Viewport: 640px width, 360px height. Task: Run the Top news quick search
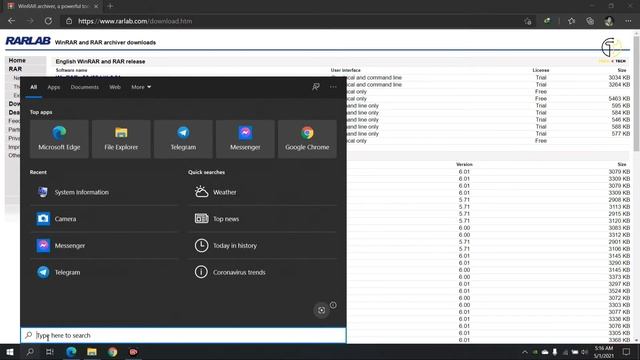click(262, 219)
